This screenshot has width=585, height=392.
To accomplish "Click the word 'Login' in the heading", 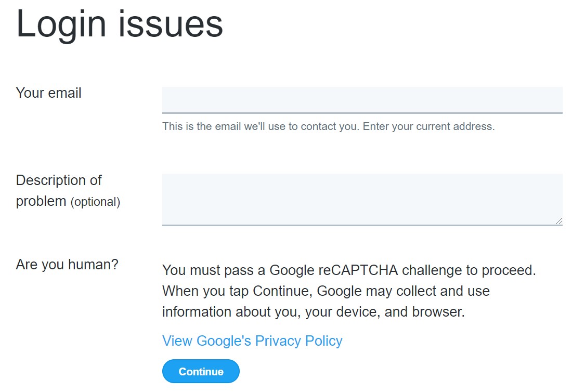I will pyautogui.click(x=61, y=24).
